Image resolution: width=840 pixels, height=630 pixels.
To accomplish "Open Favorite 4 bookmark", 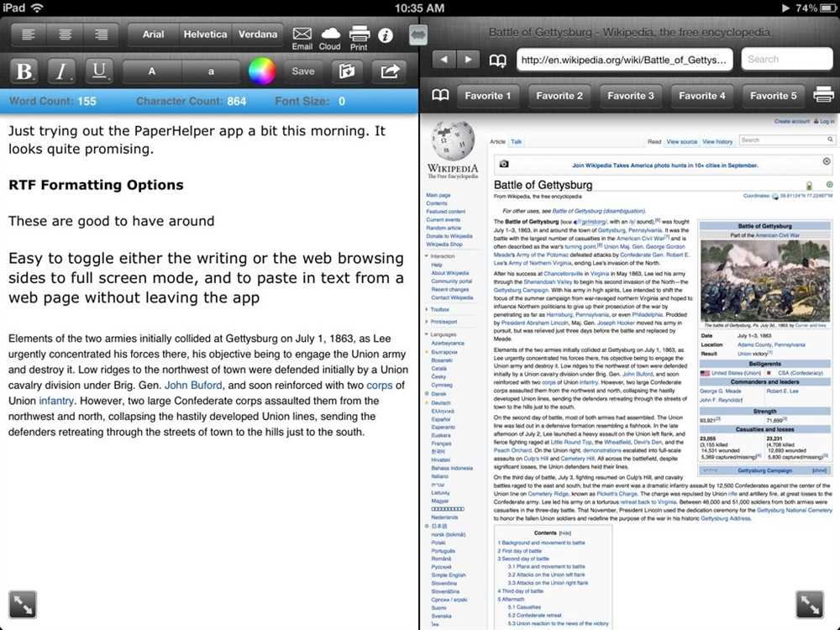I will [x=701, y=96].
